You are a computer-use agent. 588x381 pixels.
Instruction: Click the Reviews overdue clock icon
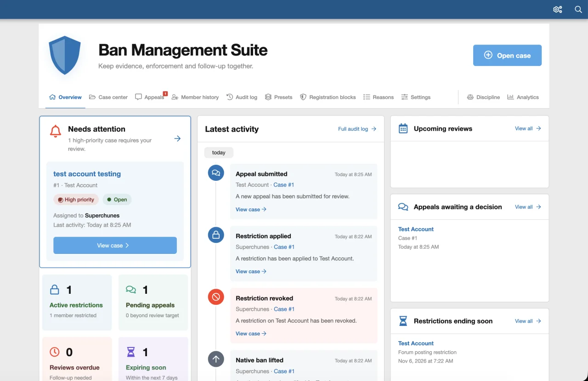coord(55,352)
